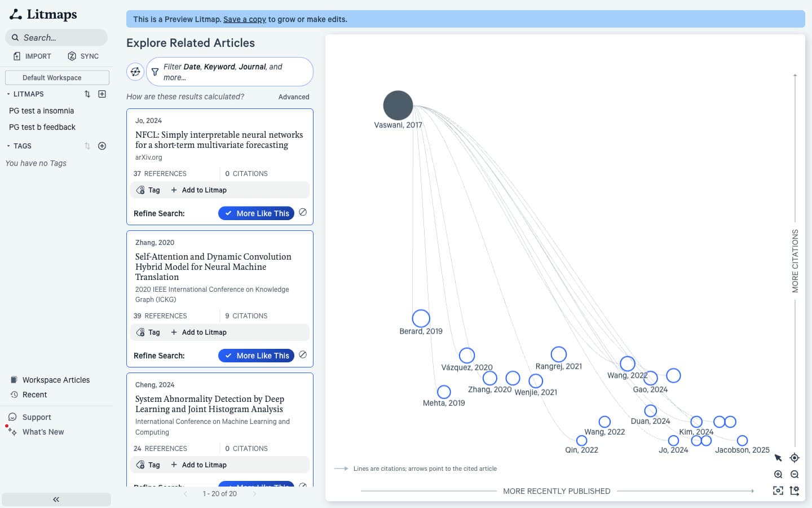This screenshot has height=508, width=812.
Task: Zoom in on the citation map
Action: coord(778,474)
